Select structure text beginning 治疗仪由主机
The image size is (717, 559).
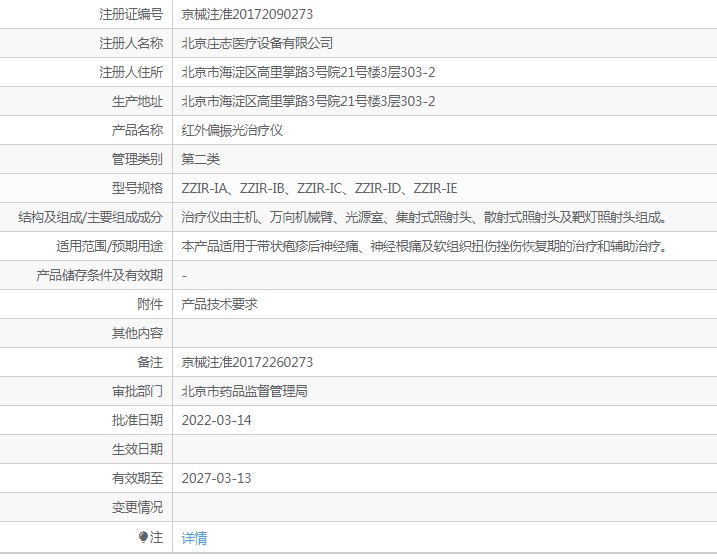[424, 217]
